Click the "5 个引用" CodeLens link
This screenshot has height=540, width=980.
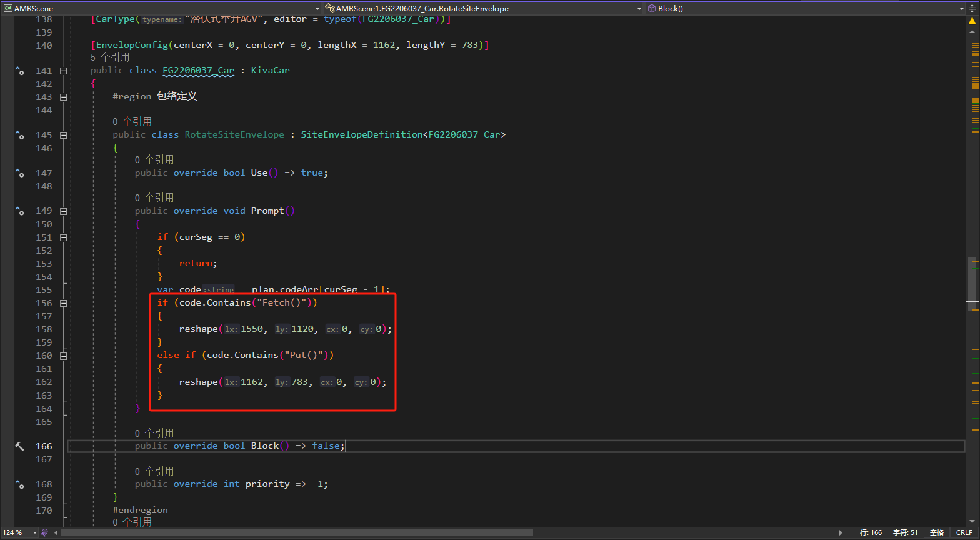coord(110,57)
